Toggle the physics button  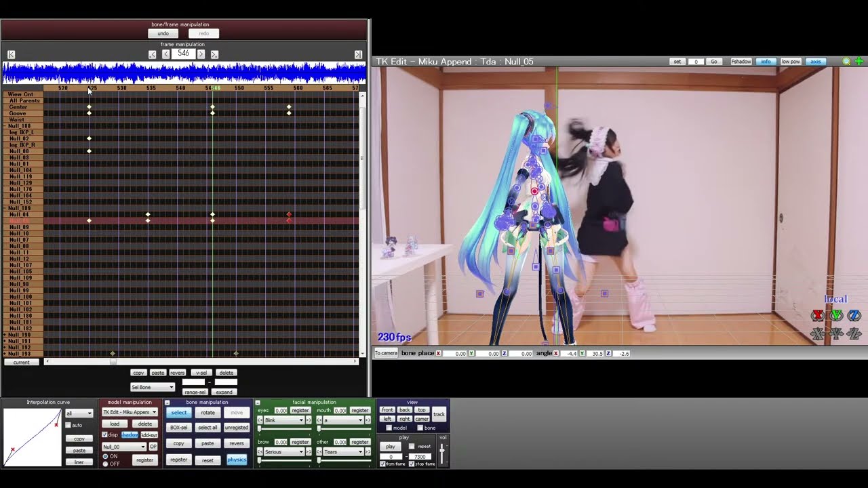click(x=237, y=460)
